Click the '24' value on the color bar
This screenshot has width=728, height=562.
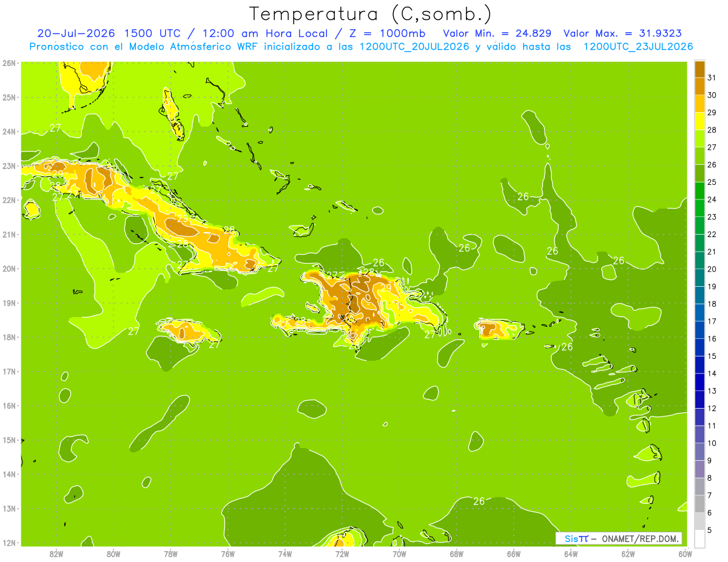(712, 199)
